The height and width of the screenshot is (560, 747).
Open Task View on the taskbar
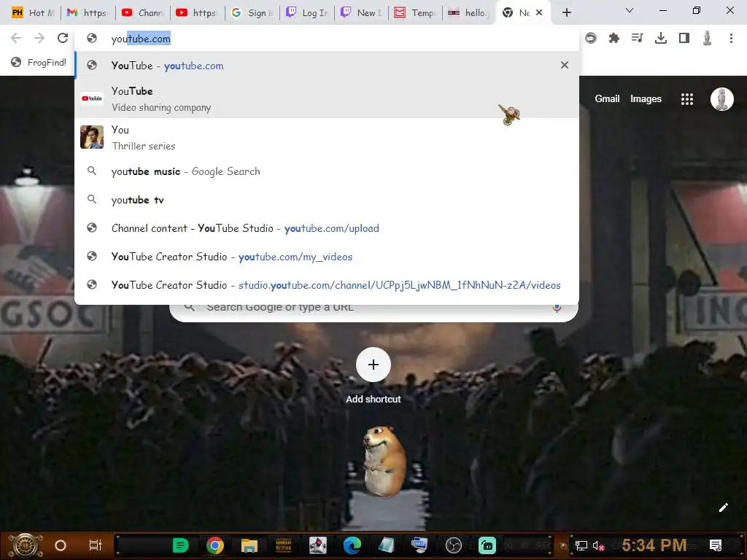(96, 545)
